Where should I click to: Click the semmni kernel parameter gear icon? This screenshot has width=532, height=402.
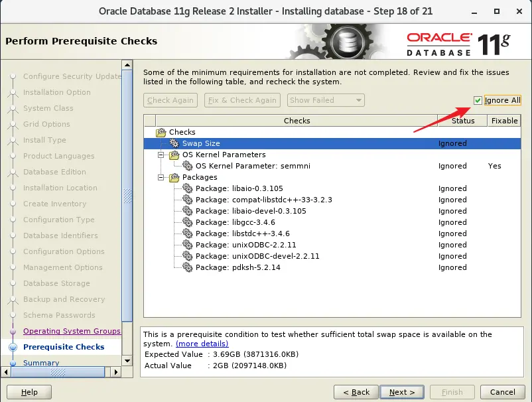[187, 166]
